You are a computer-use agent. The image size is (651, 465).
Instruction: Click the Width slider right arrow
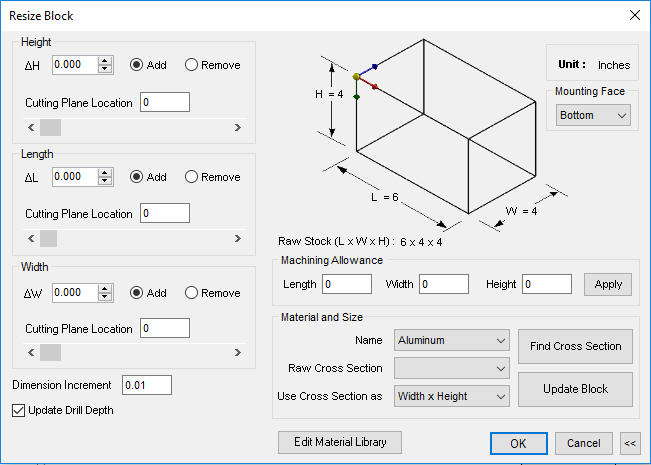237,352
